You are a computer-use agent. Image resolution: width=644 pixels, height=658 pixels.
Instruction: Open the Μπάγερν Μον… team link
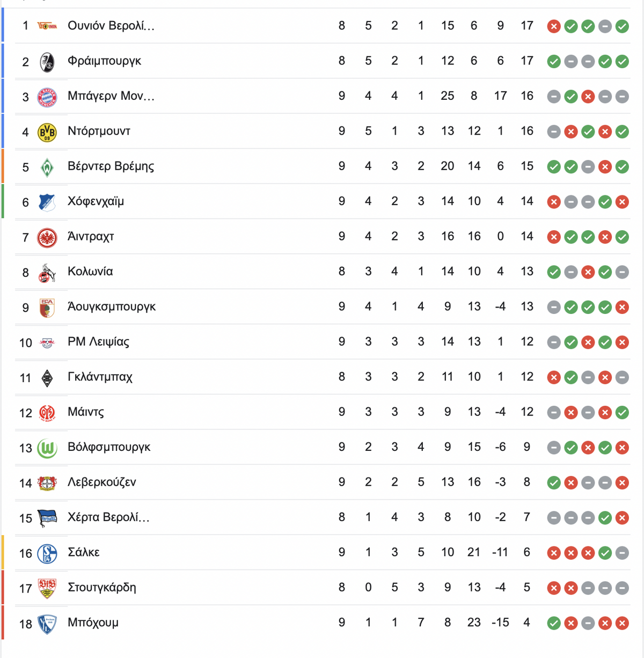[111, 96]
